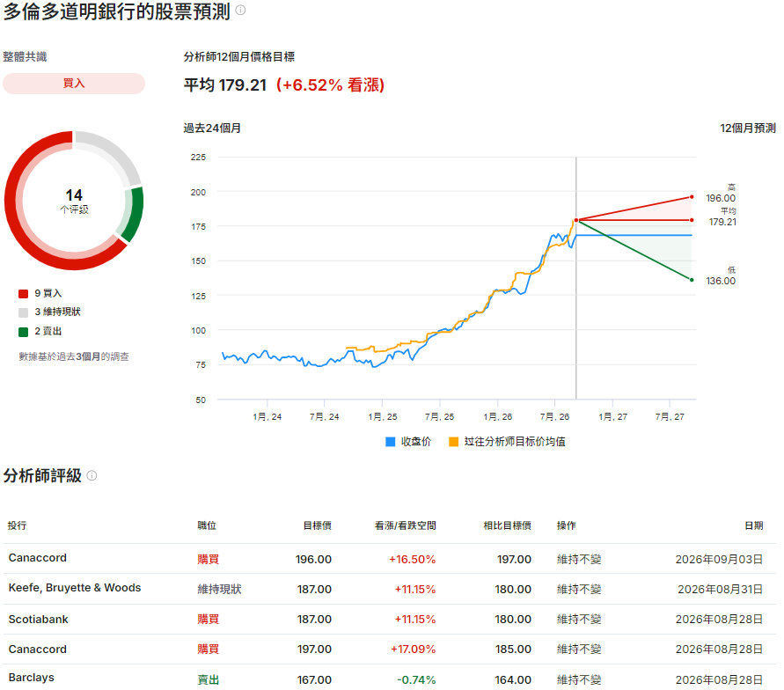The width and height of the screenshot is (784, 690).
Task: Click prior target 164.00 cell
Action: (513, 680)
